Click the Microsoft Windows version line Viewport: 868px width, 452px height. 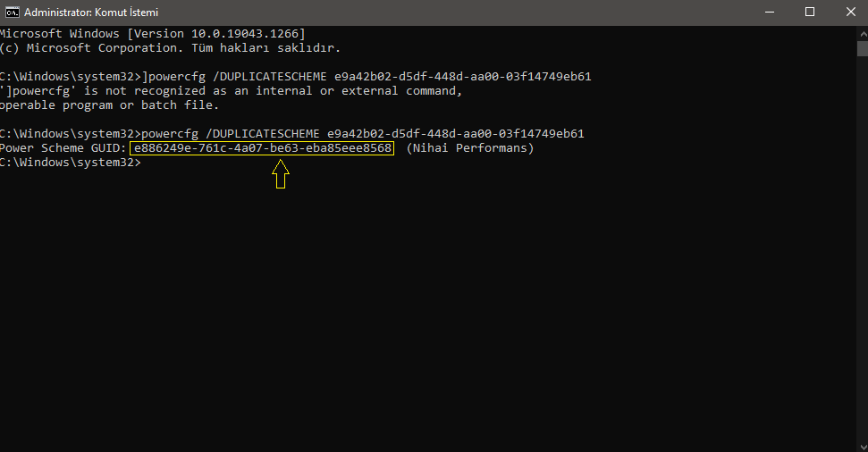[152, 34]
